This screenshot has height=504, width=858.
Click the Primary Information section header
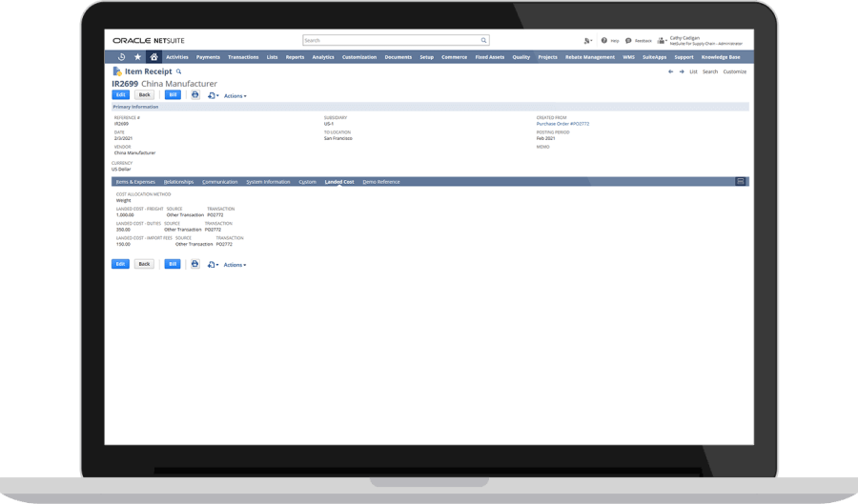pos(430,107)
